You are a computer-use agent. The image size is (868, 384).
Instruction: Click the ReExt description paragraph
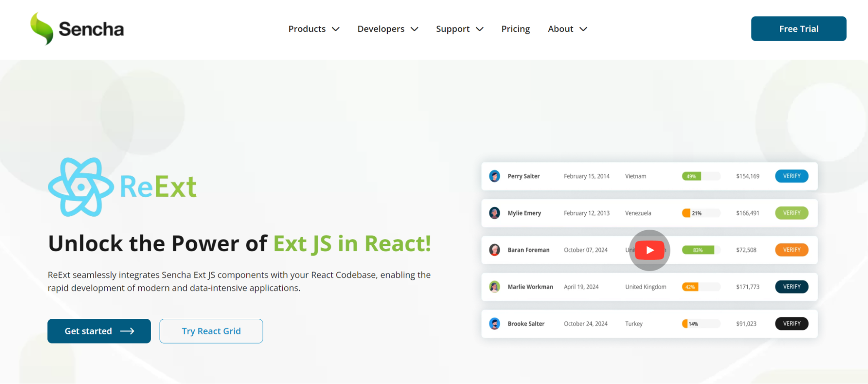(x=239, y=281)
